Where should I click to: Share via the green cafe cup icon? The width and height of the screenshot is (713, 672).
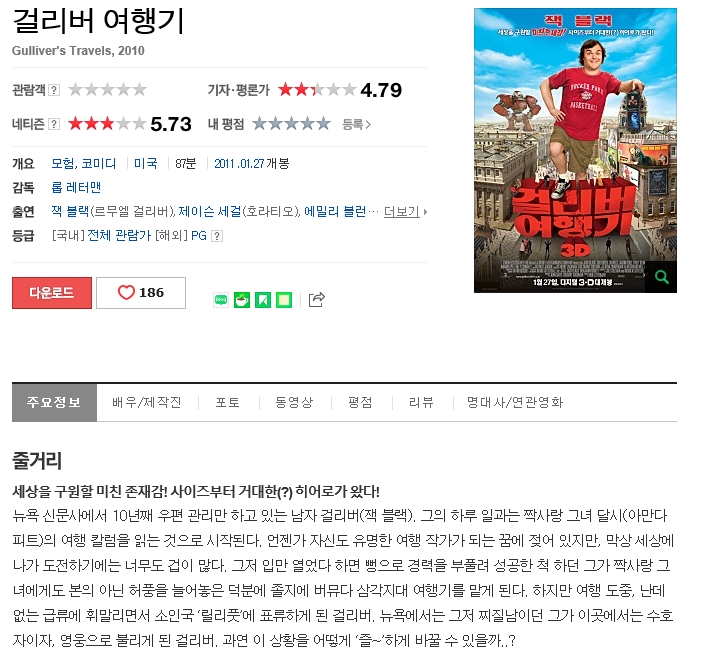[242, 300]
